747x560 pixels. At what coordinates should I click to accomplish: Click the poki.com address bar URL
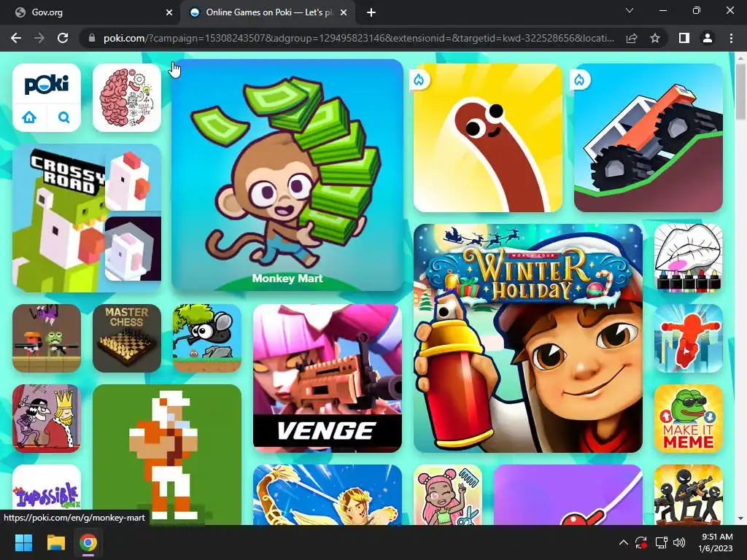(x=359, y=38)
